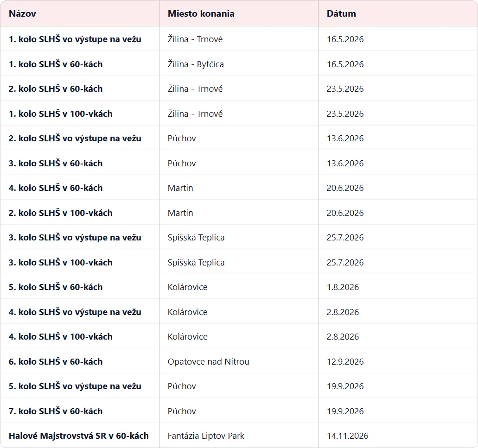The width and height of the screenshot is (478, 448).
Task: Click 5. kolo SLHŠ v 60-kách
Action: [56, 287]
